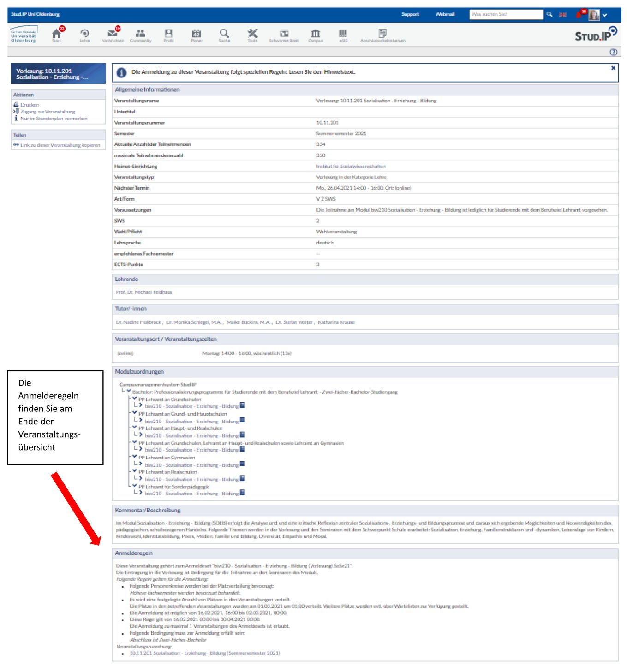
Task: Open the Abschlussarbeitsthemen icon
Action: pyautogui.click(x=382, y=34)
